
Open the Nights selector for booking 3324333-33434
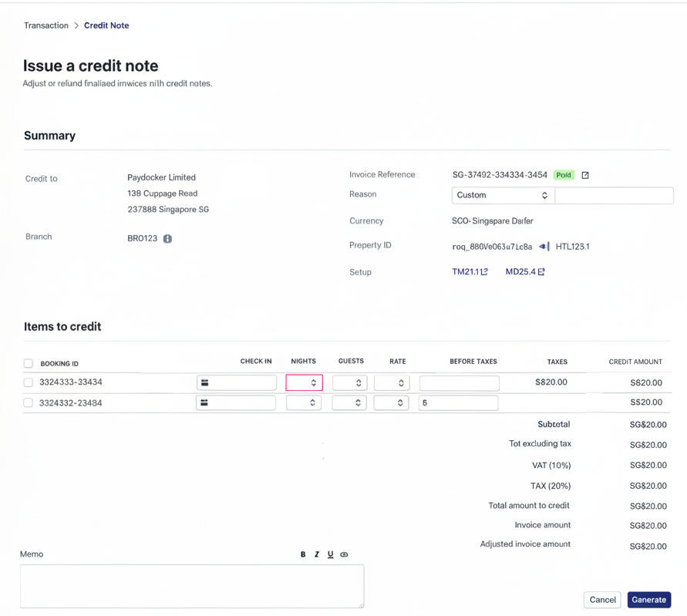pyautogui.click(x=304, y=382)
